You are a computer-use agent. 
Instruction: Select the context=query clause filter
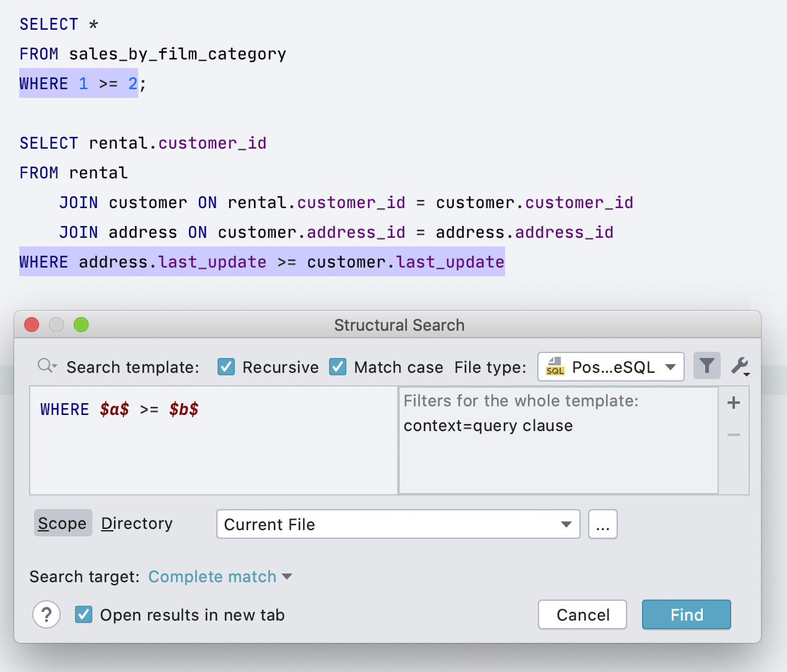click(488, 425)
